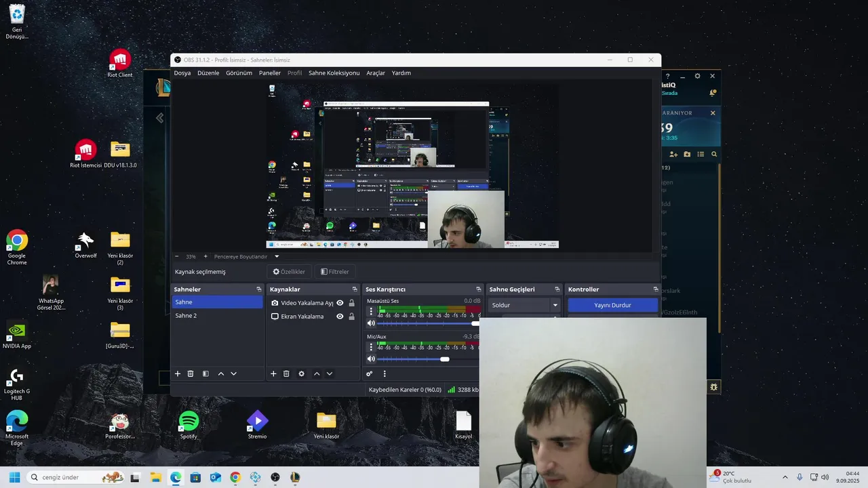This screenshot has height=488, width=868.
Task: Open scene filters icon in Sahneler toolbar
Action: pos(205,373)
